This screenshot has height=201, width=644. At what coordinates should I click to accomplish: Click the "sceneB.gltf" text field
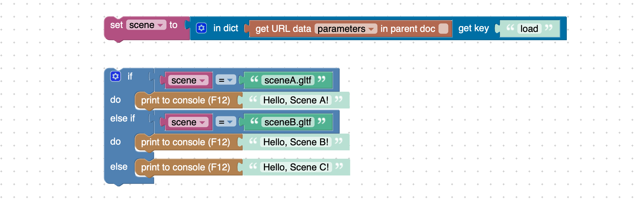[x=288, y=122]
